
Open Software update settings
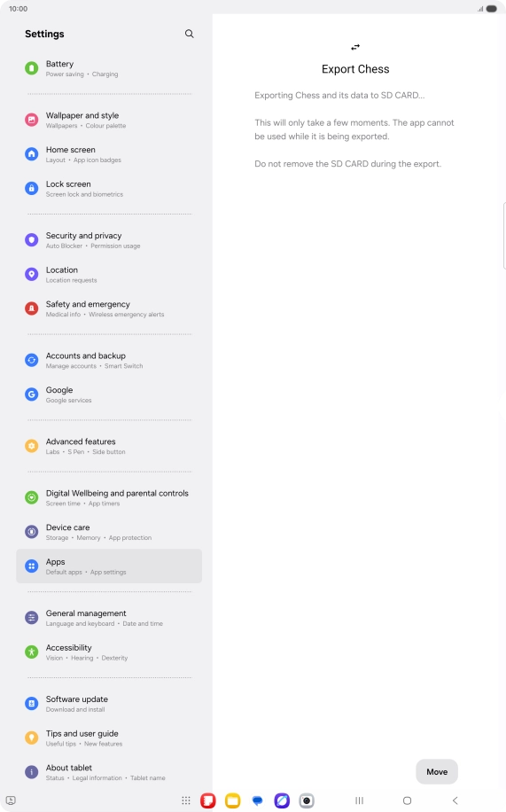[x=109, y=704]
